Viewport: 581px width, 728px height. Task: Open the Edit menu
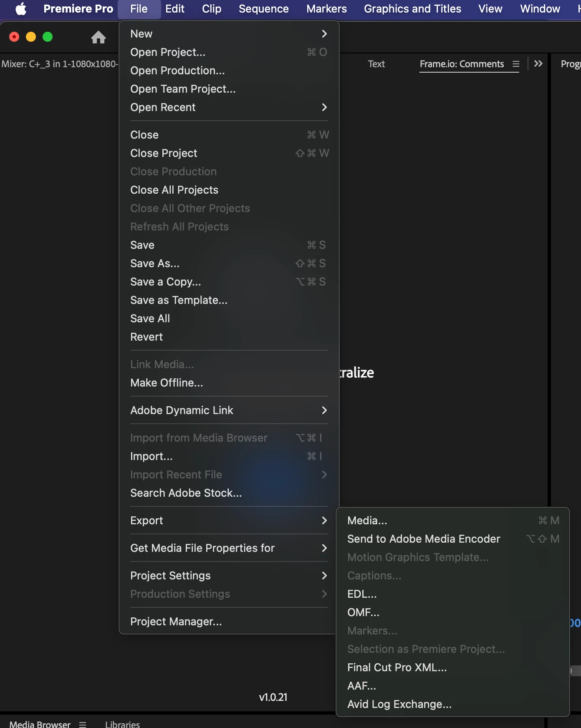tap(175, 9)
